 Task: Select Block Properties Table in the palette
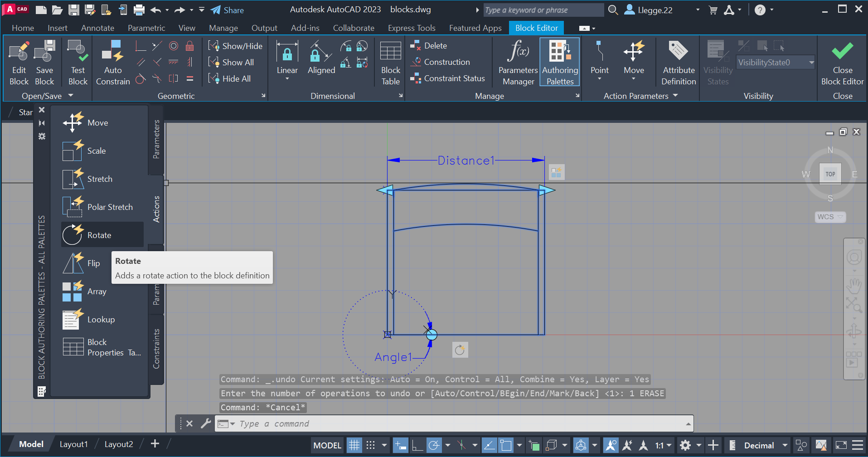click(x=102, y=347)
